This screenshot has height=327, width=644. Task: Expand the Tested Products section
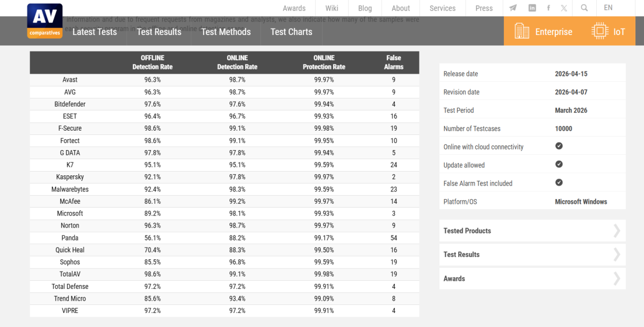tap(532, 231)
